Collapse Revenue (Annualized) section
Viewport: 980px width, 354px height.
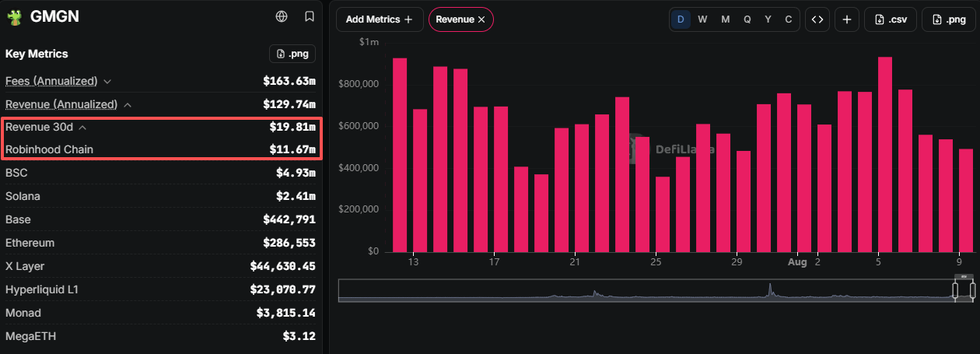tap(128, 104)
